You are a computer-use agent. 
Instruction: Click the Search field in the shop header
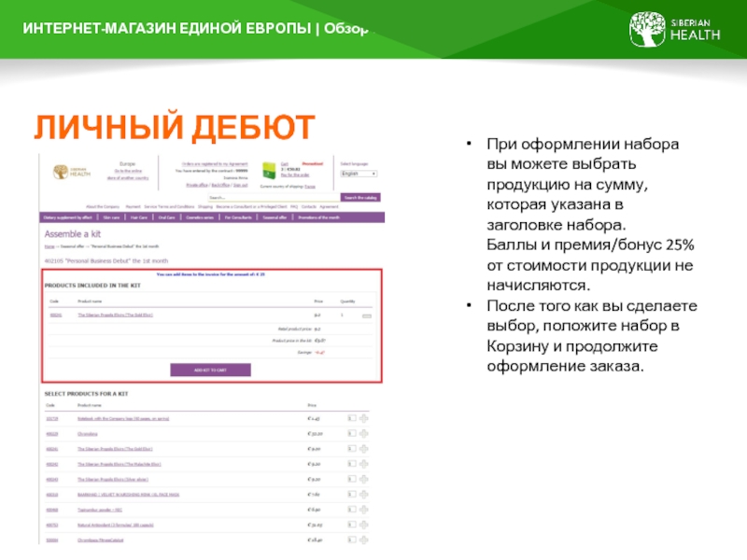(x=274, y=197)
